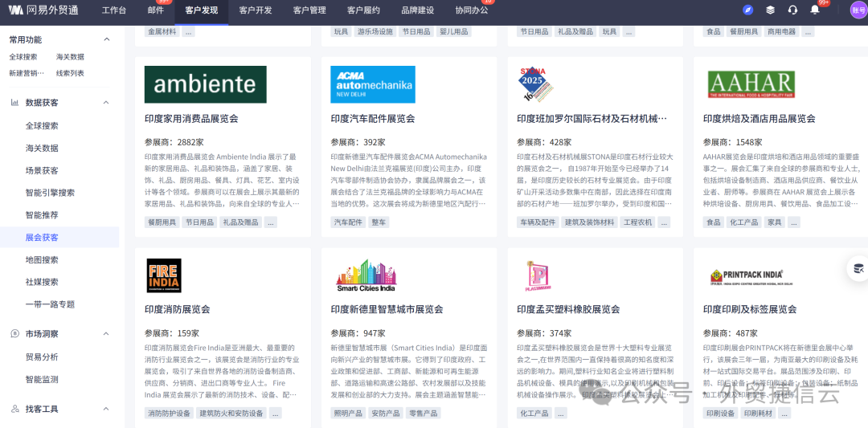Open the notifications bell
This screenshot has width=868, height=428.
pos(815,10)
